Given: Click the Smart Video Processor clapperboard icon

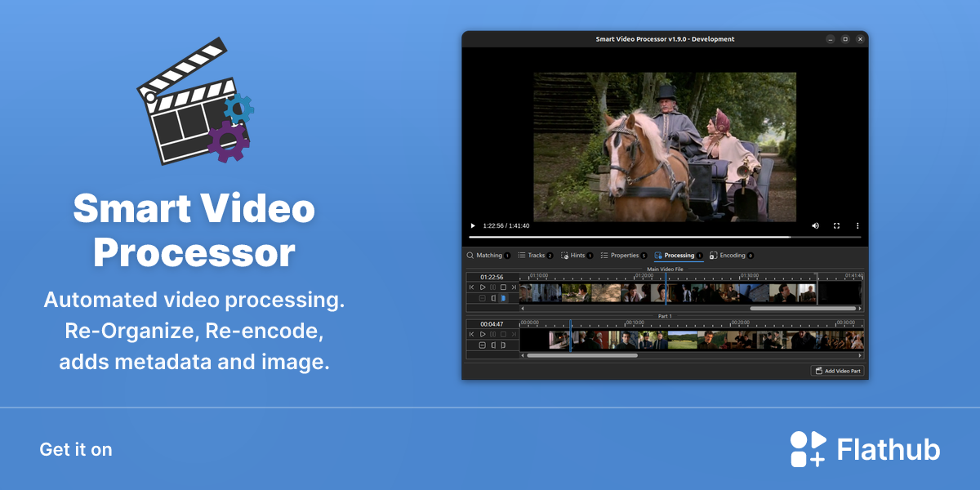Looking at the screenshot, I should (196, 102).
